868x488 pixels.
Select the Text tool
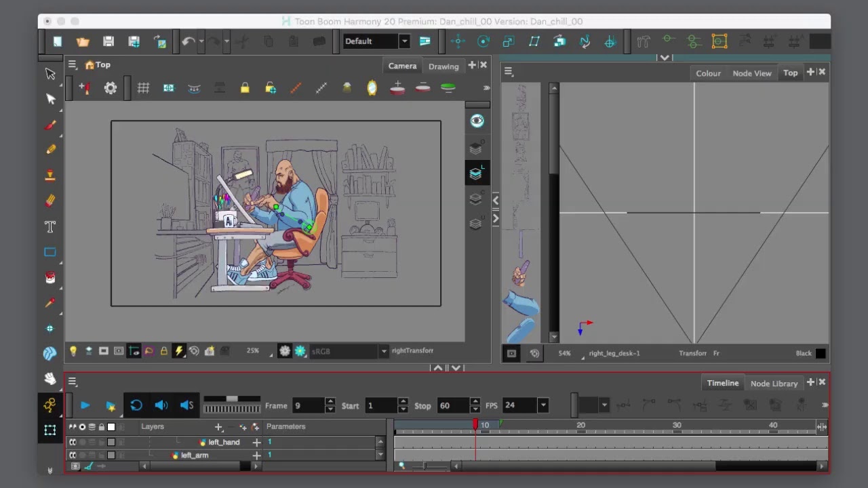[50, 226]
